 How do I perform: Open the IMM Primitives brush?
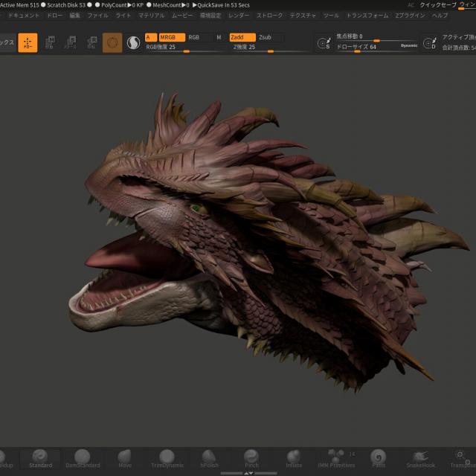(336, 457)
